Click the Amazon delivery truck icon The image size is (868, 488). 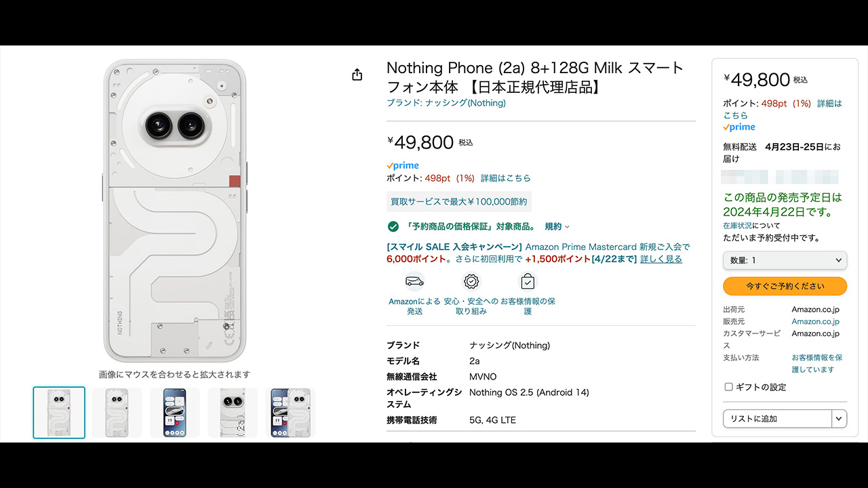tap(414, 281)
